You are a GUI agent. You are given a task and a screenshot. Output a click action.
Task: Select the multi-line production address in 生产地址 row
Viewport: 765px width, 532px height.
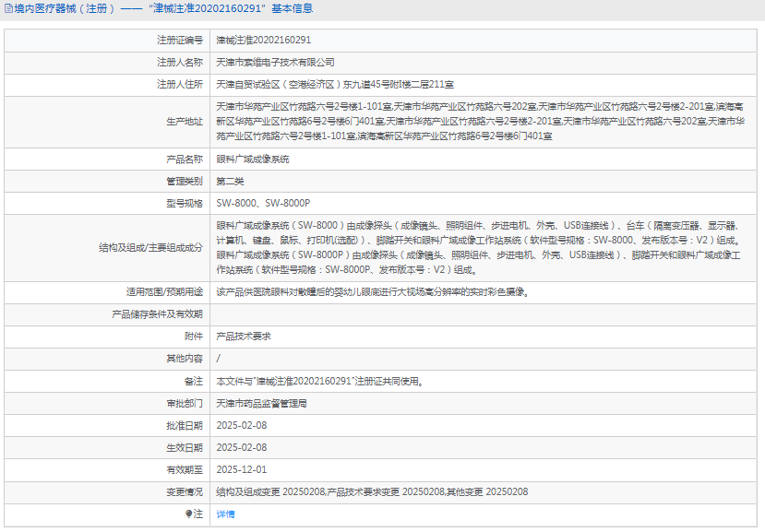point(481,122)
